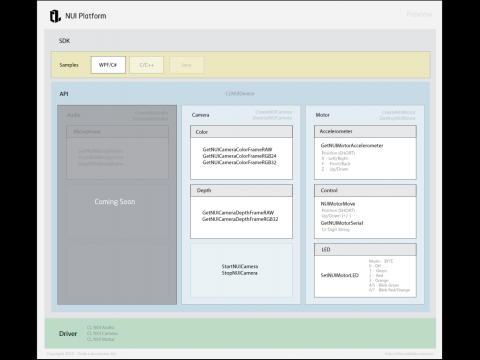Click the NUI Platform title text
This screenshot has height=360, width=480.
tap(86, 16)
